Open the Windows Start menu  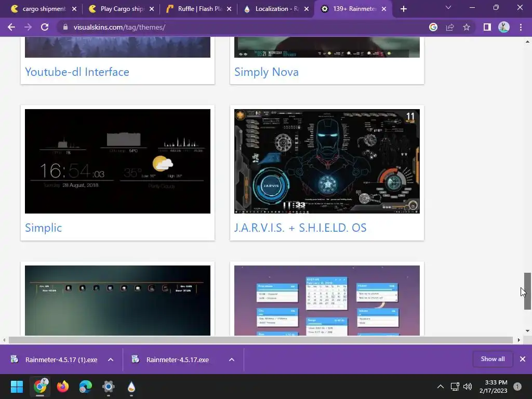[x=17, y=387]
